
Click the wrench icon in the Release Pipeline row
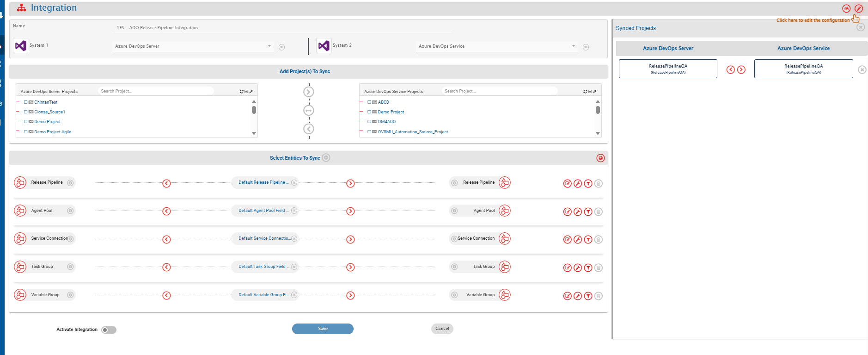(578, 184)
